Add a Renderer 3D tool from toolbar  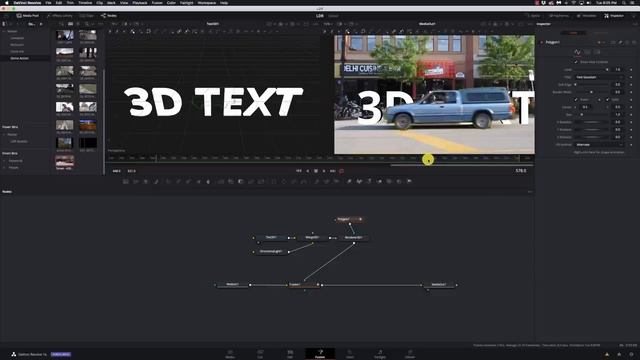[x=409, y=181]
